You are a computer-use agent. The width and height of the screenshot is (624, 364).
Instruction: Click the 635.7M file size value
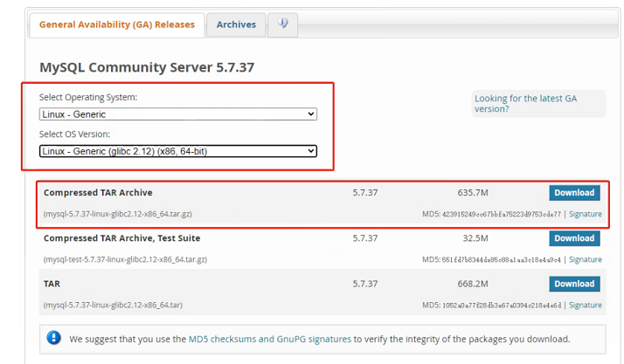(x=473, y=193)
